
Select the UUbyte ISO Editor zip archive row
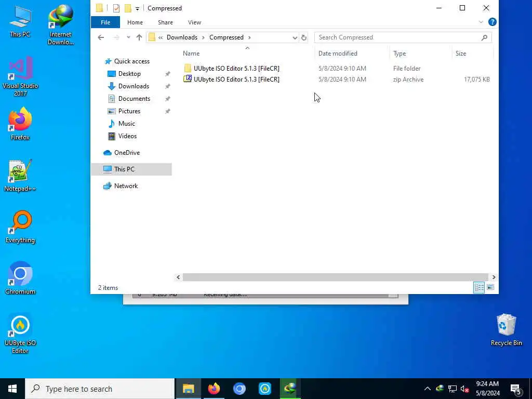[x=336, y=79]
